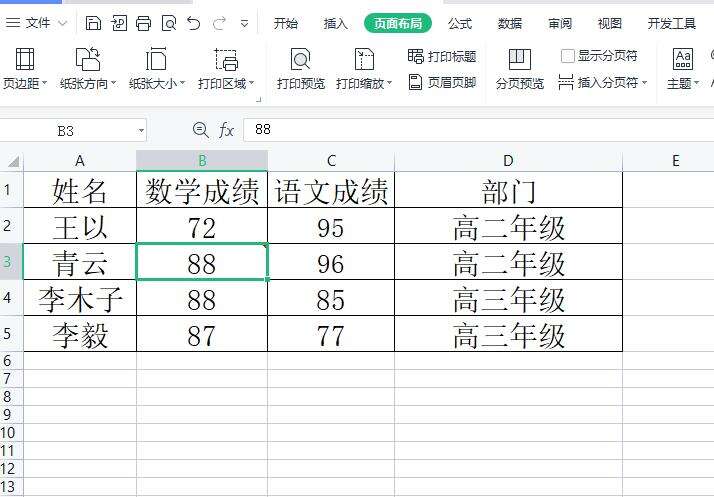Click cell with value 95

[x=331, y=226]
